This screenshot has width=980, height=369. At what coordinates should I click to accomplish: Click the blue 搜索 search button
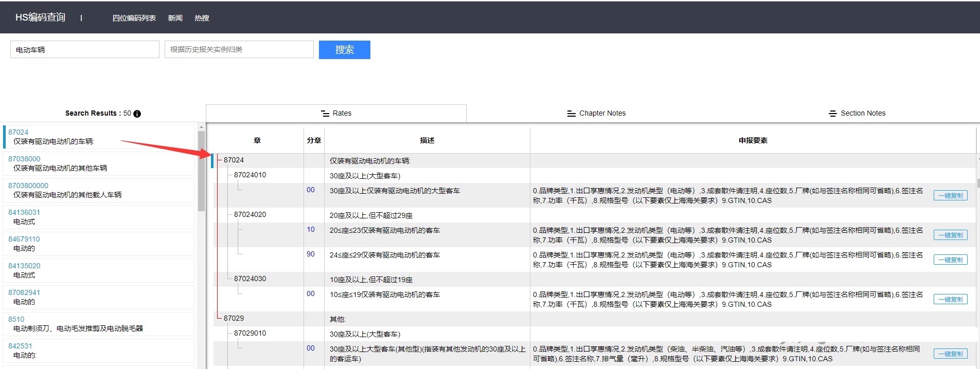click(x=344, y=50)
